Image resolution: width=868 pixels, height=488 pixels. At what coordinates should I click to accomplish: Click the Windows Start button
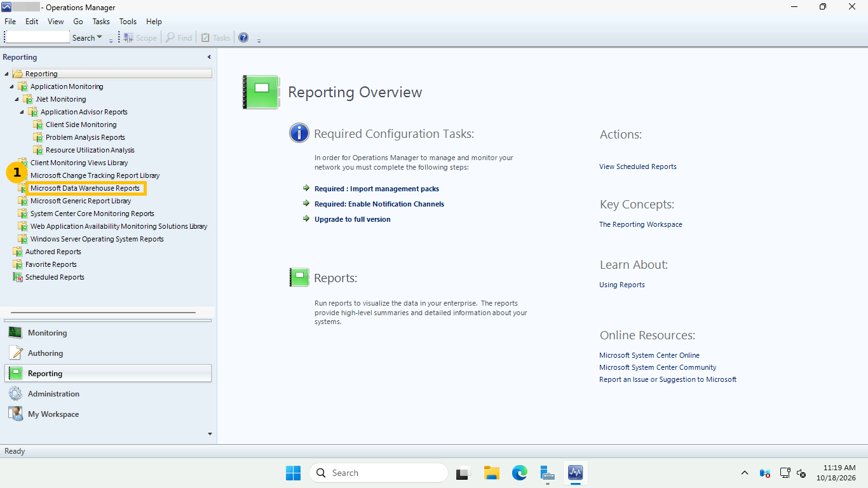pyautogui.click(x=293, y=473)
